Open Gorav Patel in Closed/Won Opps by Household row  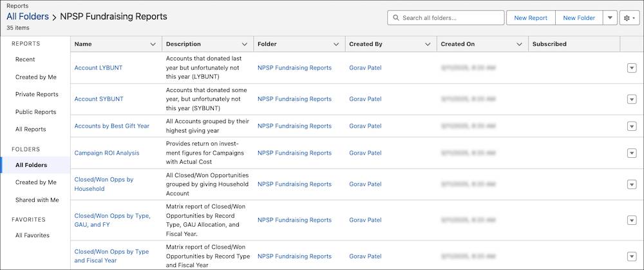click(365, 184)
